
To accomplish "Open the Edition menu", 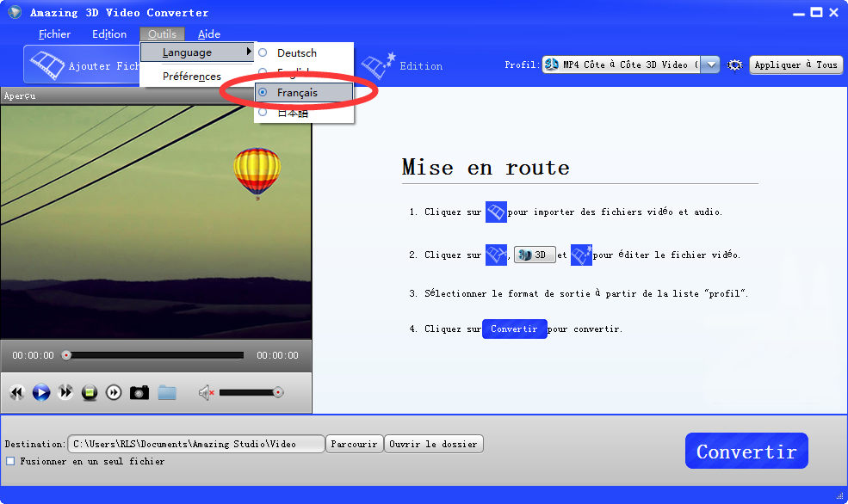I will click(109, 34).
